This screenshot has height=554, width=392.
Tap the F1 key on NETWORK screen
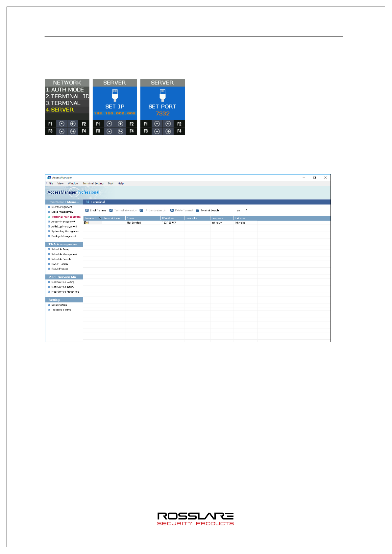50,124
